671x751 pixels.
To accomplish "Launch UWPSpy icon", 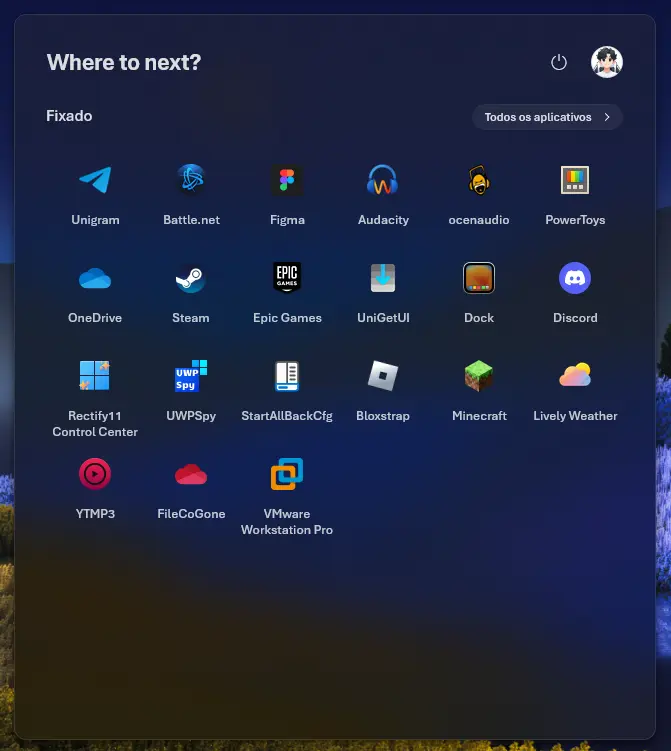I will point(191,376).
